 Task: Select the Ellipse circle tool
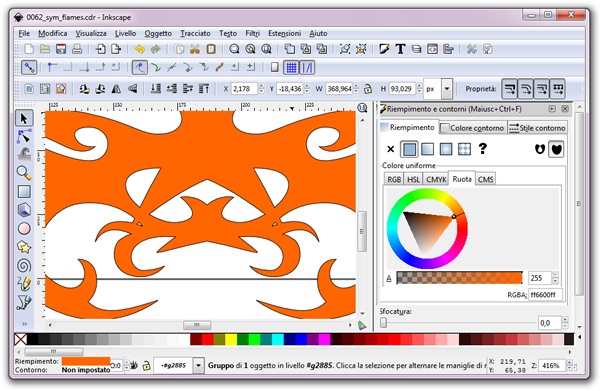click(24, 228)
